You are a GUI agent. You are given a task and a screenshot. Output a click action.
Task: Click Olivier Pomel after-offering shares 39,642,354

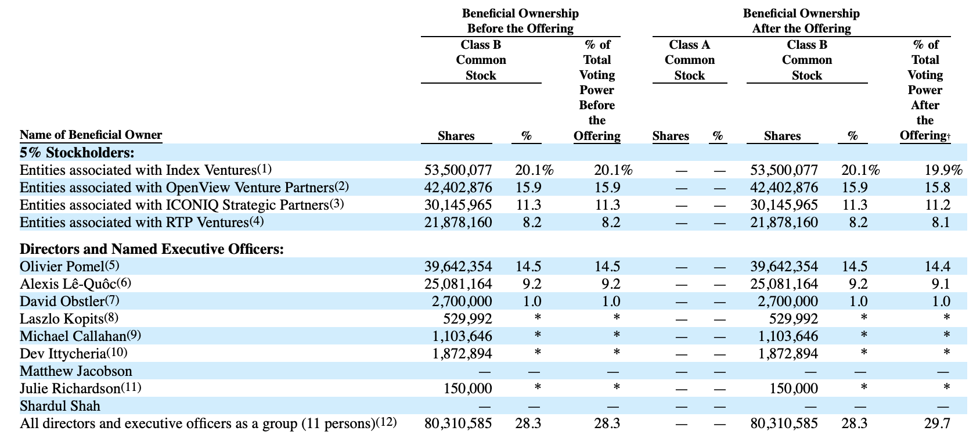coord(784,267)
